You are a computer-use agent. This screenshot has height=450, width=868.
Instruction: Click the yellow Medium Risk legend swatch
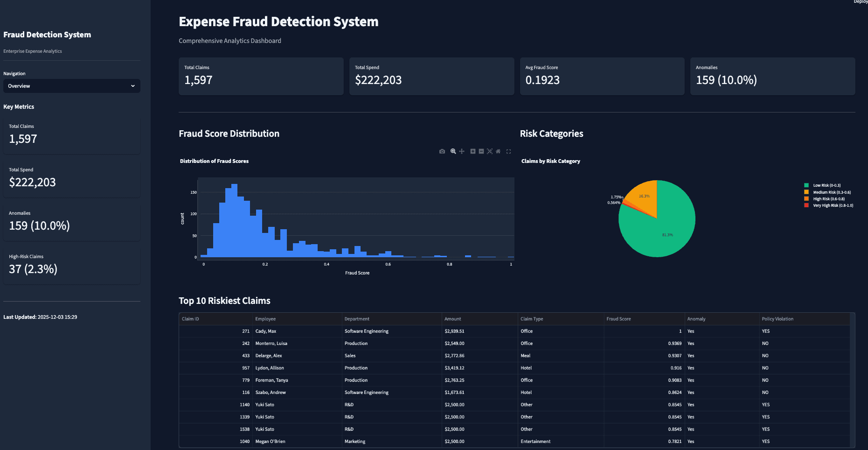(806, 192)
